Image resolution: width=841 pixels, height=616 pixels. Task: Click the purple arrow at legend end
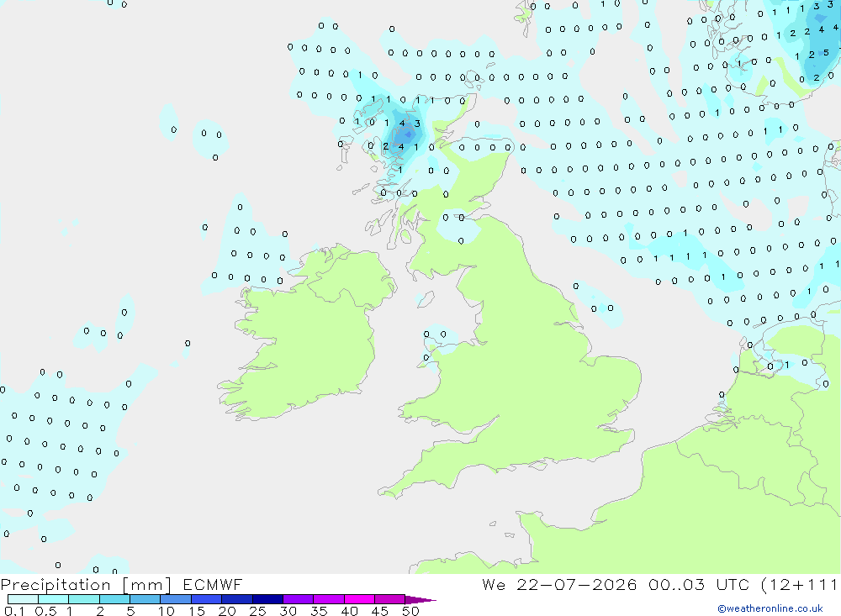click(x=420, y=599)
